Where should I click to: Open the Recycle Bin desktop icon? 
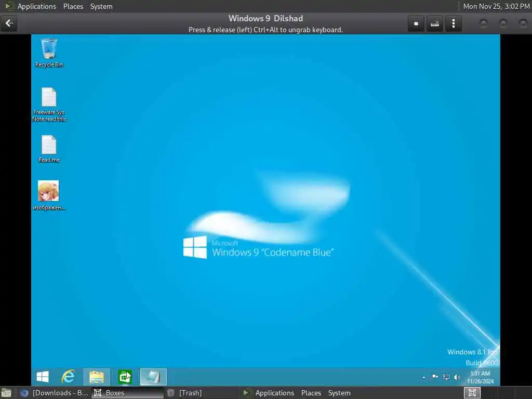point(49,53)
